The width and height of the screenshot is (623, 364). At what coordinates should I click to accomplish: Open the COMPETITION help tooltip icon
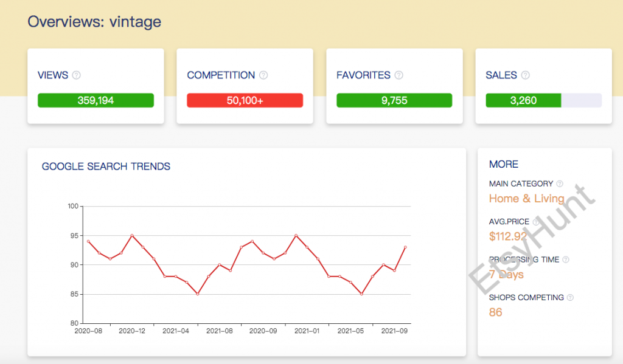pyautogui.click(x=263, y=75)
